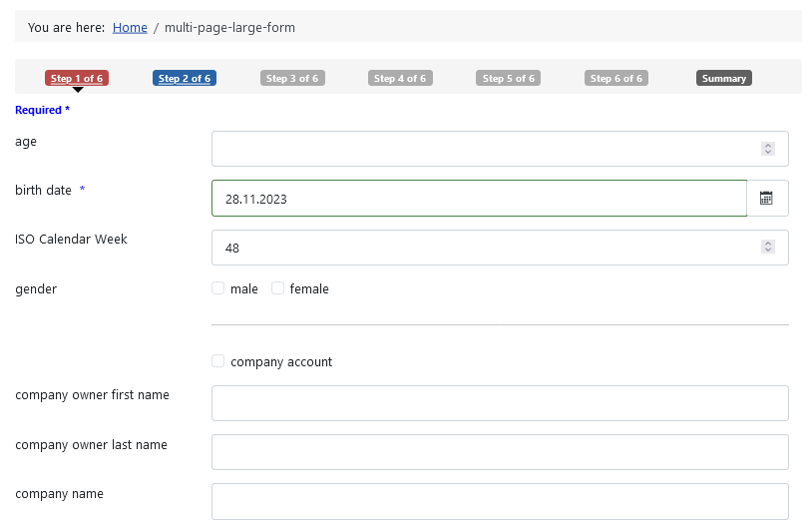Select the Step 5 of 6 badge
The image size is (812, 530).
[x=508, y=78]
